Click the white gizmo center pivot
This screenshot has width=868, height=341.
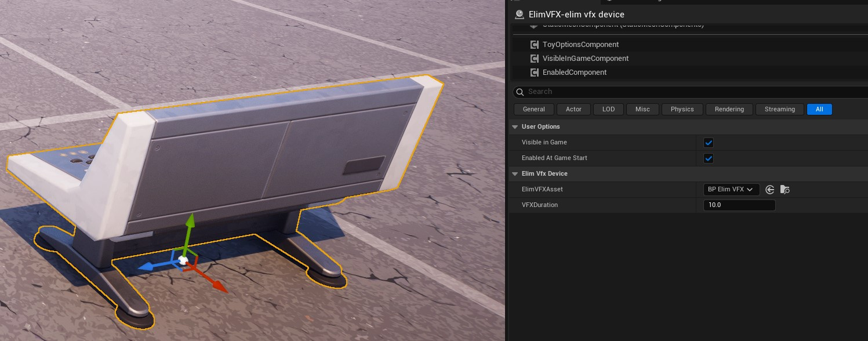183,261
